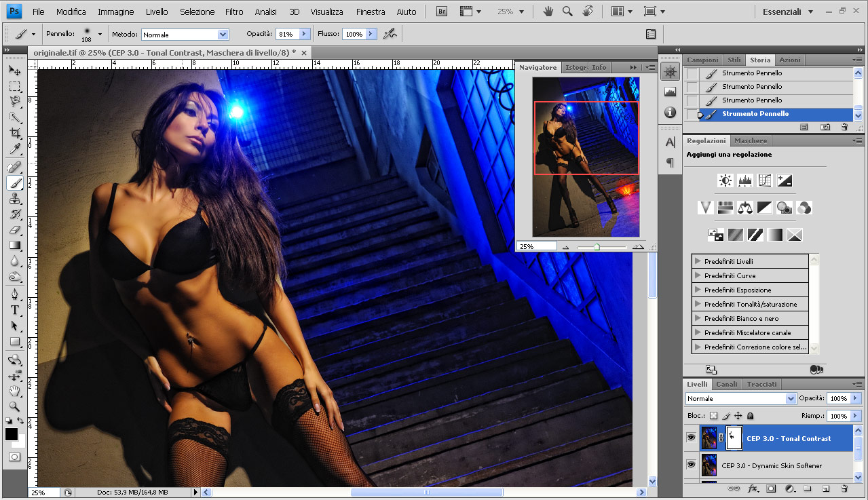This screenshot has width=868, height=500.
Task: Toggle Quick Mask mode
Action: click(14, 457)
